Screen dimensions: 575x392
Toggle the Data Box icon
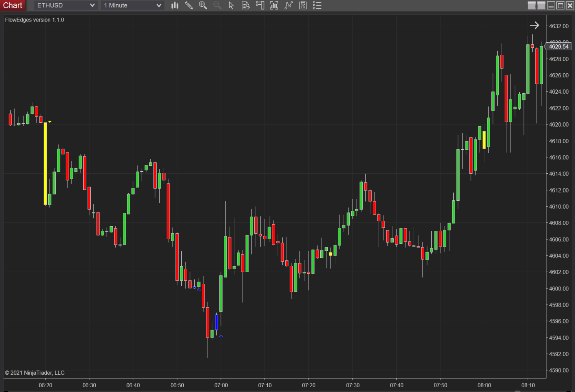(x=246, y=5)
